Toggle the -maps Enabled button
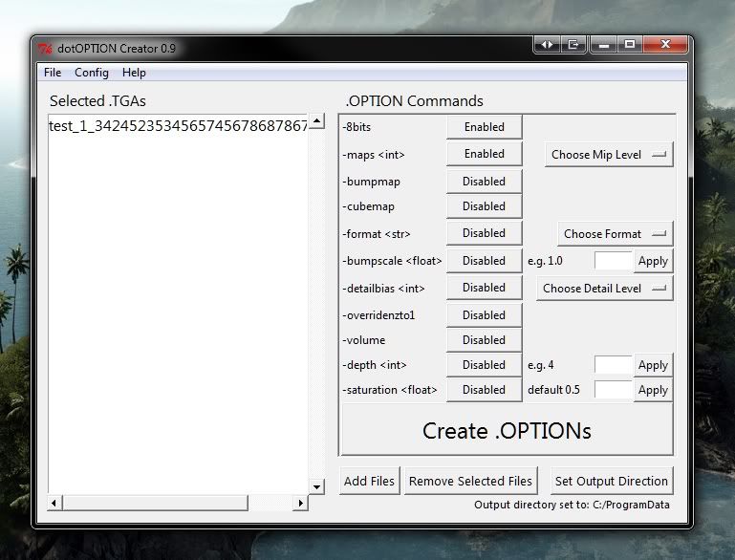The image size is (735, 560). [x=485, y=154]
